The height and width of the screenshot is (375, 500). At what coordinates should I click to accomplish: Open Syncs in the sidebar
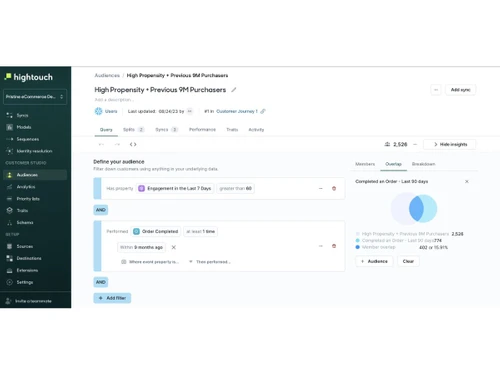(22, 115)
